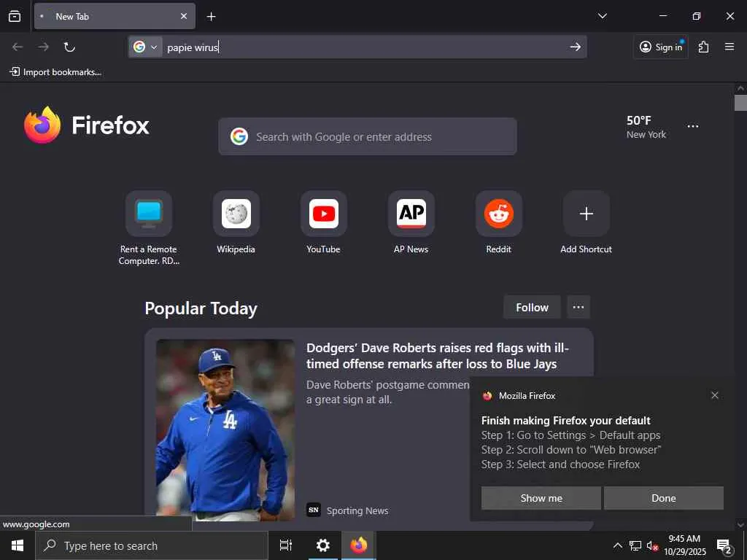Open the Firefox View list-tabs icon

click(15, 16)
